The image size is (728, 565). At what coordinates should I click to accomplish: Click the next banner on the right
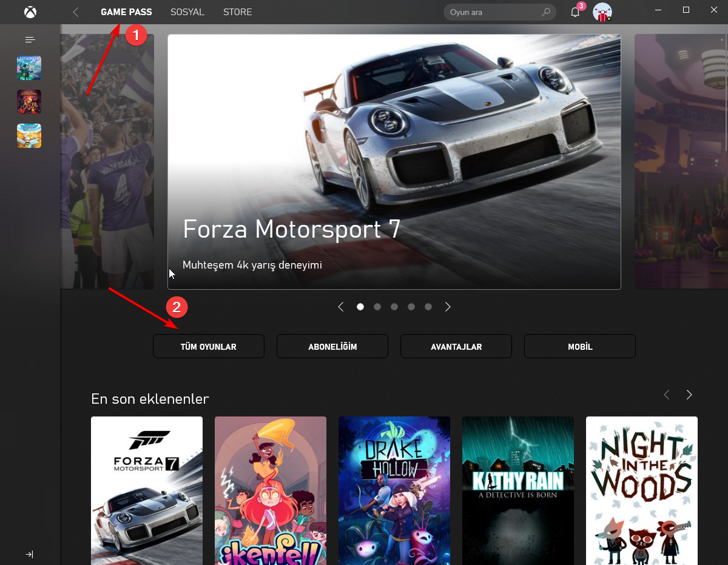[x=681, y=162]
